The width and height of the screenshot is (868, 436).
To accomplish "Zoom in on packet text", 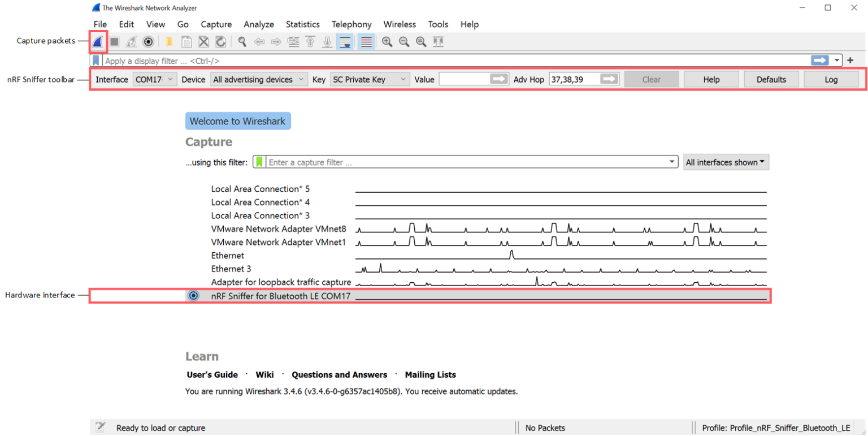I will point(387,41).
